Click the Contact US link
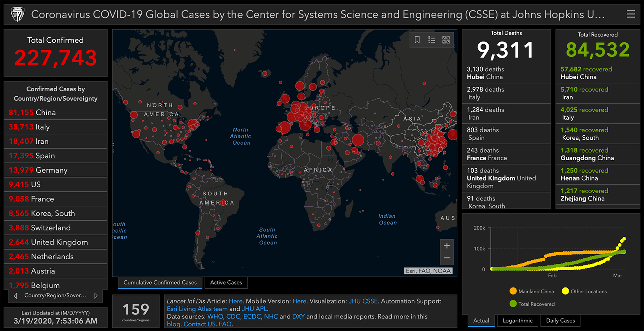644x331 pixels. tap(200, 324)
